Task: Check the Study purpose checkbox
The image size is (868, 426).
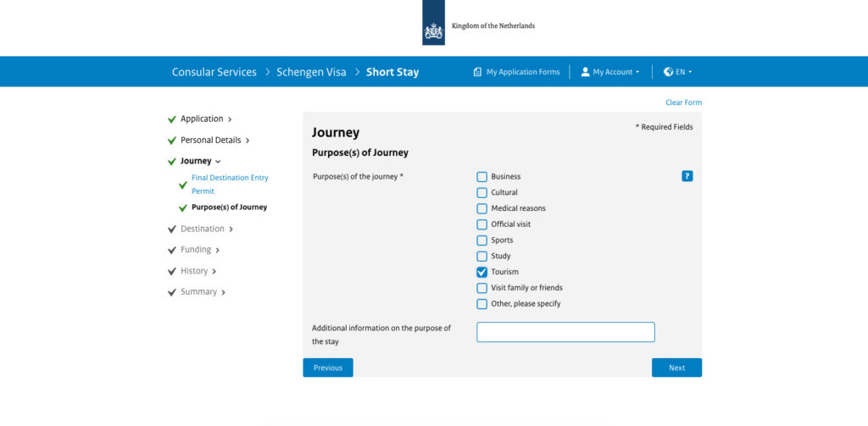Action: pyautogui.click(x=481, y=256)
